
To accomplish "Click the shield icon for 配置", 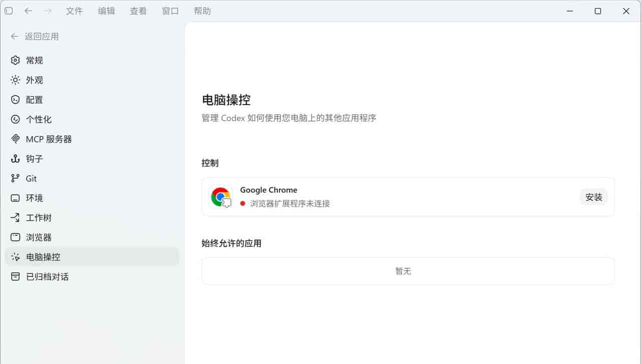I will [16, 100].
